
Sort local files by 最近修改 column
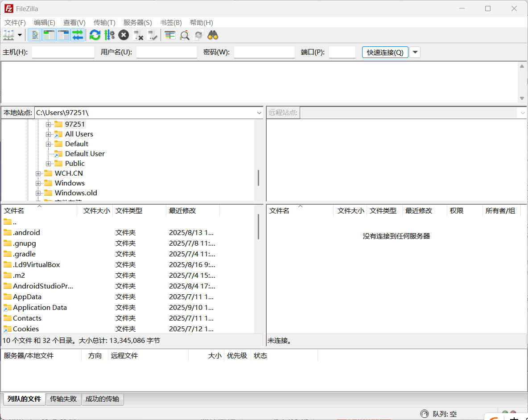(x=193, y=211)
